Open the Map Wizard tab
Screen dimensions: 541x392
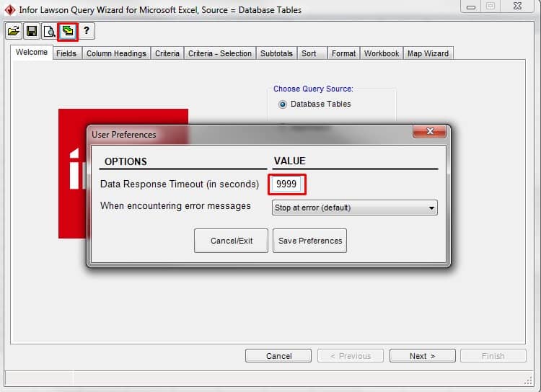(x=428, y=53)
